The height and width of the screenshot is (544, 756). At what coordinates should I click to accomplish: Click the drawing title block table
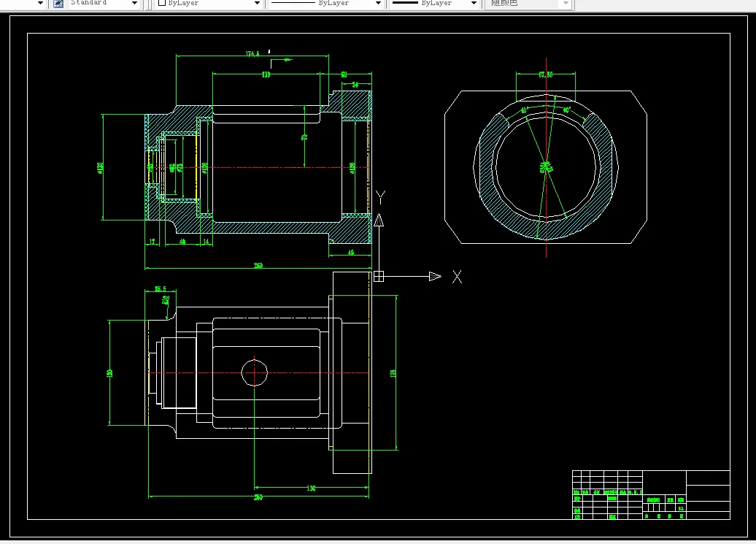coord(651,495)
